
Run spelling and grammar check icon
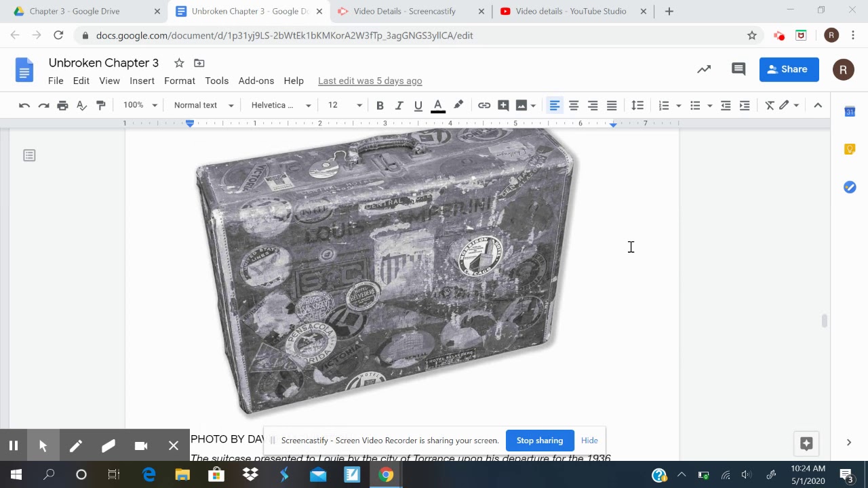pyautogui.click(x=81, y=105)
